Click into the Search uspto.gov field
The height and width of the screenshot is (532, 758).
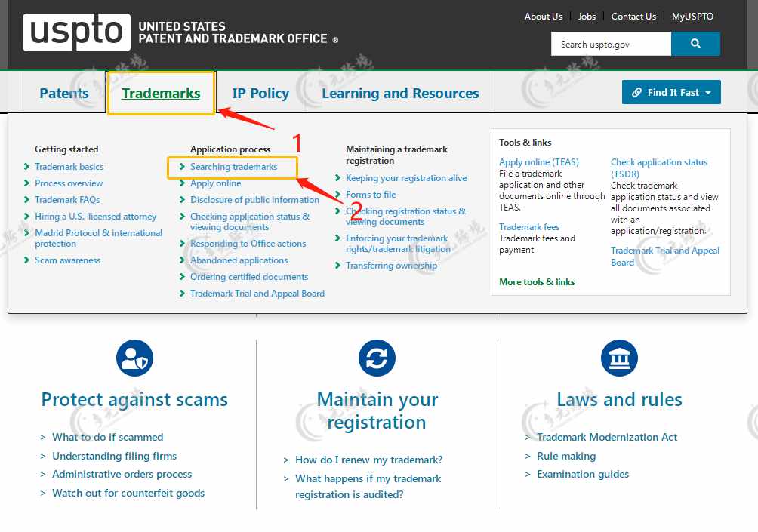point(611,44)
